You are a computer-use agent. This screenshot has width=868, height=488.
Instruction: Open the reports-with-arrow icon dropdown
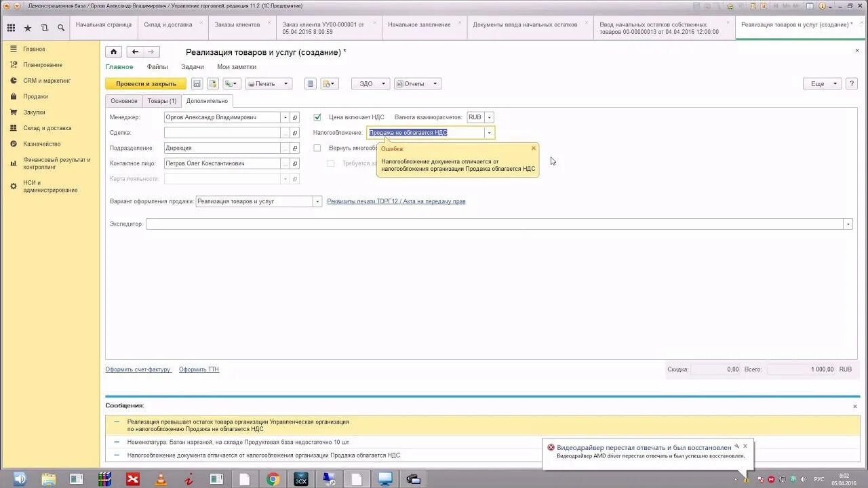330,83
